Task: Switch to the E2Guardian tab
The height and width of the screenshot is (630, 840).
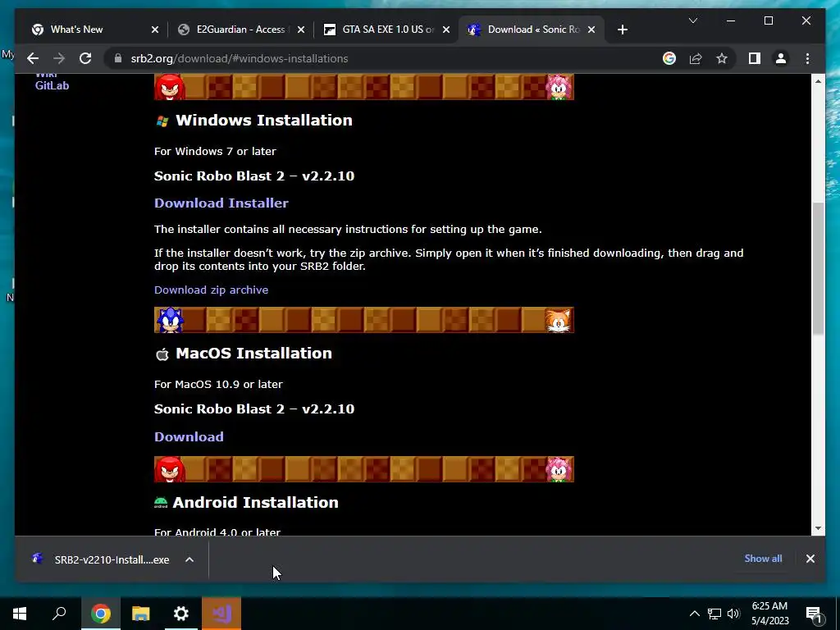Action: (x=240, y=30)
